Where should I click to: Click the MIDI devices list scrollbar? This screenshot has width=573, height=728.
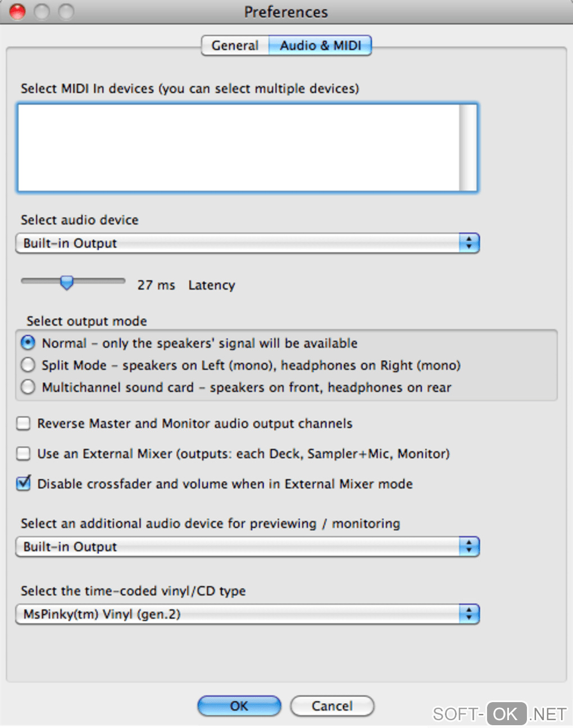click(x=467, y=148)
